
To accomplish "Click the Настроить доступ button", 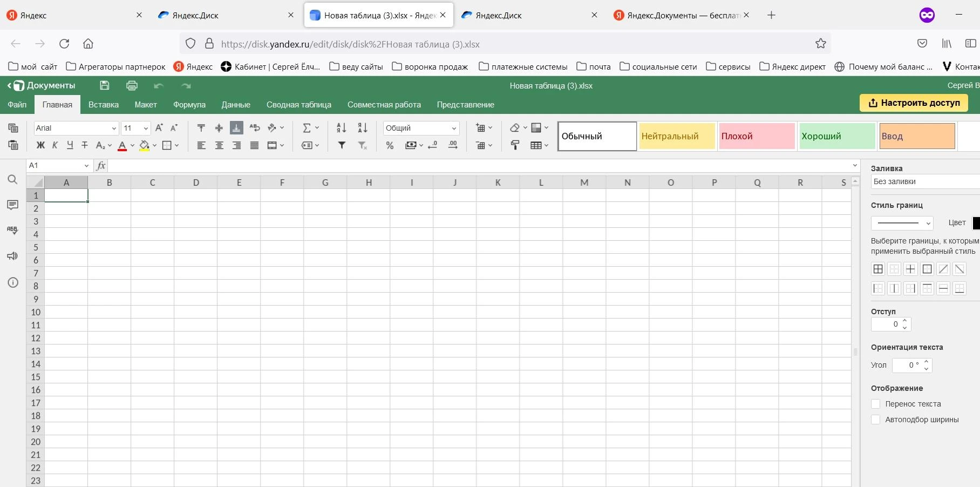I will [913, 103].
